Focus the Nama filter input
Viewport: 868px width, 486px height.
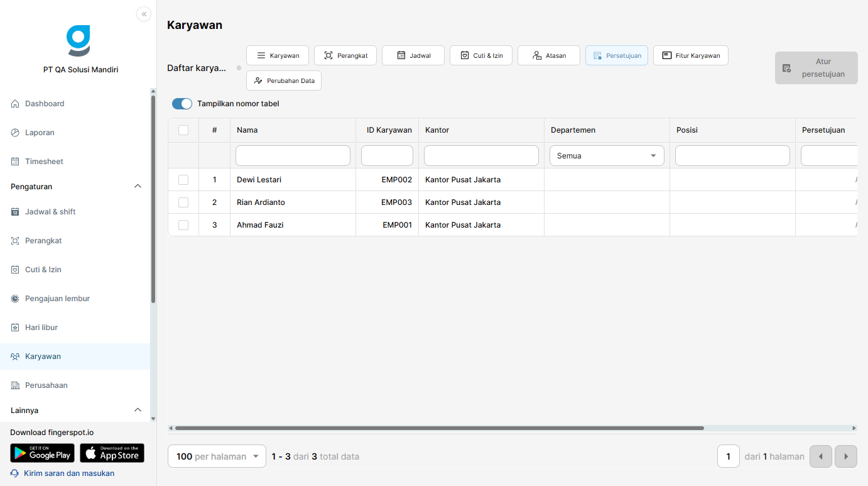pyautogui.click(x=293, y=156)
